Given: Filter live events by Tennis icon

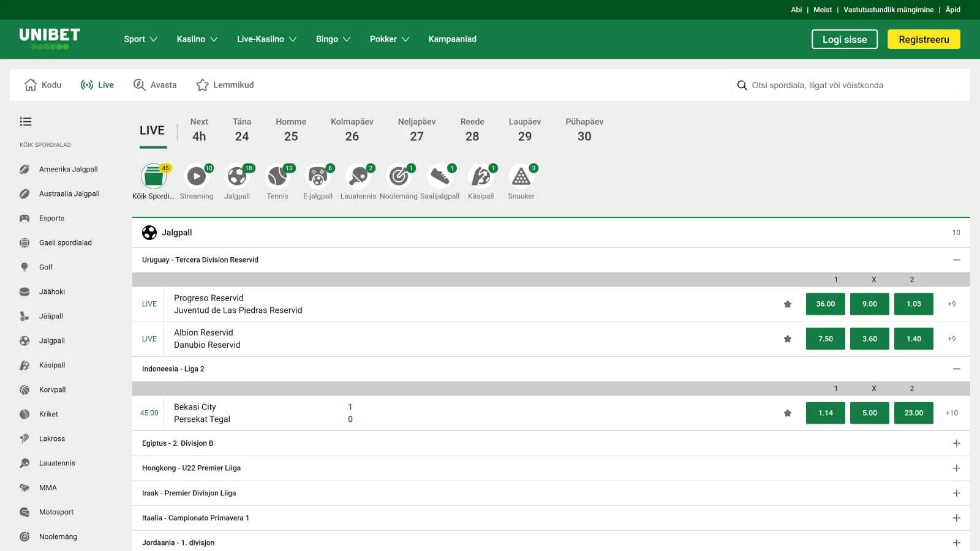Looking at the screenshot, I should pyautogui.click(x=277, y=177).
